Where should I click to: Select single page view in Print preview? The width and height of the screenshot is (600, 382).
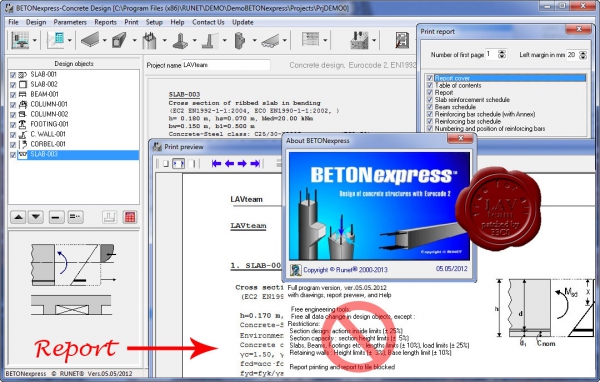(166, 163)
